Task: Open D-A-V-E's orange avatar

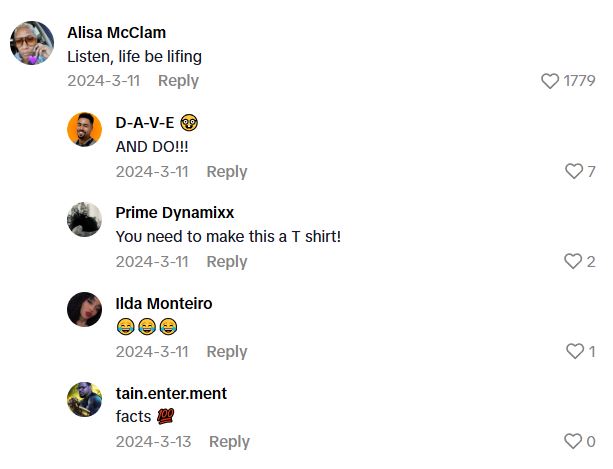Action: [x=84, y=129]
